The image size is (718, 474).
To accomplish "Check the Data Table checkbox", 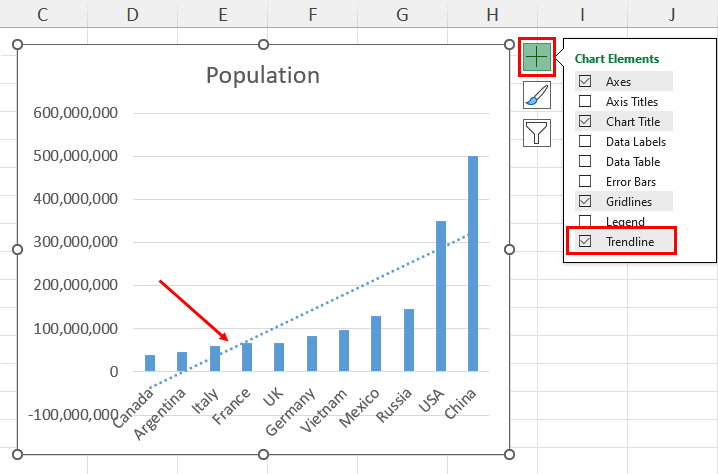I will pos(585,161).
